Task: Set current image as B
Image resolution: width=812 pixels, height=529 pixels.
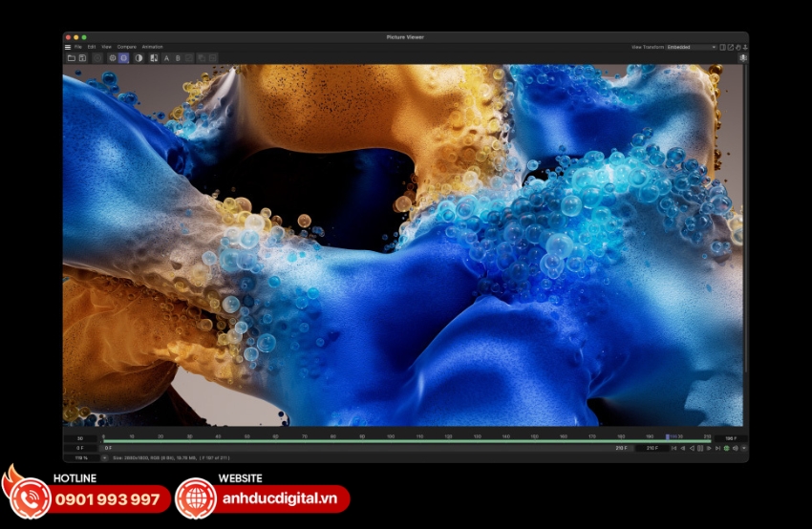Action: pos(178,58)
